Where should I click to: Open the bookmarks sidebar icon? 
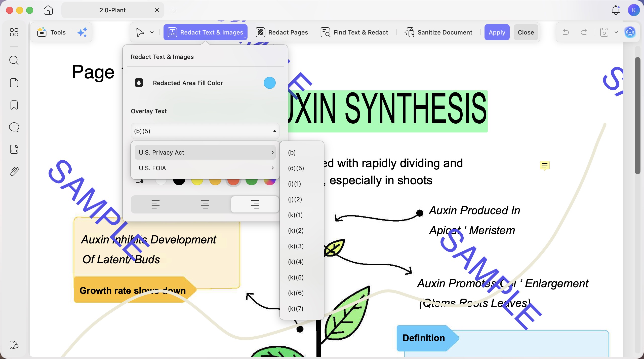tap(14, 105)
